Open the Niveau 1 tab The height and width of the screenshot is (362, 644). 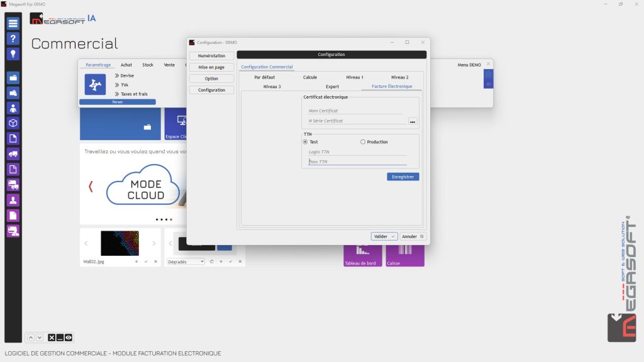coord(355,77)
